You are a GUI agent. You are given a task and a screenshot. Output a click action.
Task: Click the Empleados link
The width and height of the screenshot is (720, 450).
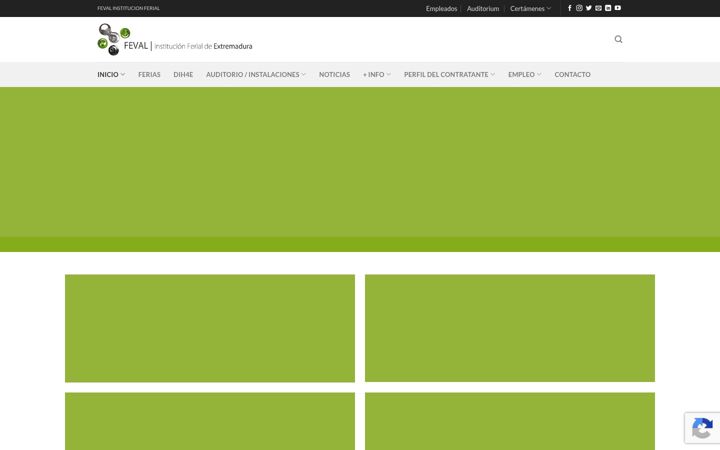[x=441, y=9]
